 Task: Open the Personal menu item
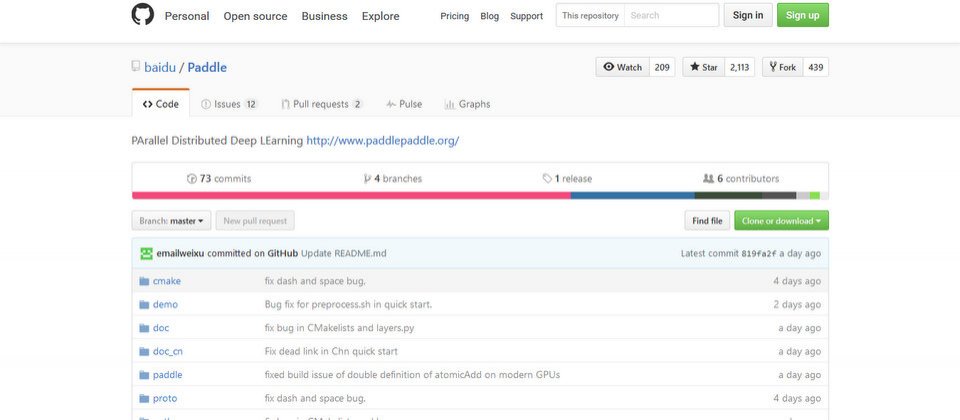click(187, 16)
